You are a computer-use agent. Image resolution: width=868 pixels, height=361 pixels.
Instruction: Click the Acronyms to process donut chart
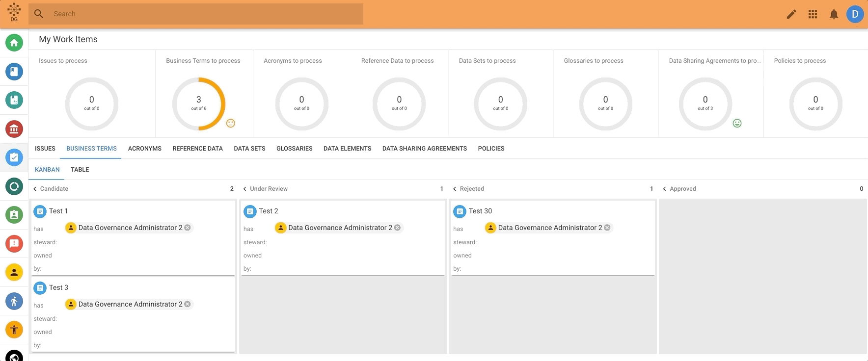[x=302, y=104]
